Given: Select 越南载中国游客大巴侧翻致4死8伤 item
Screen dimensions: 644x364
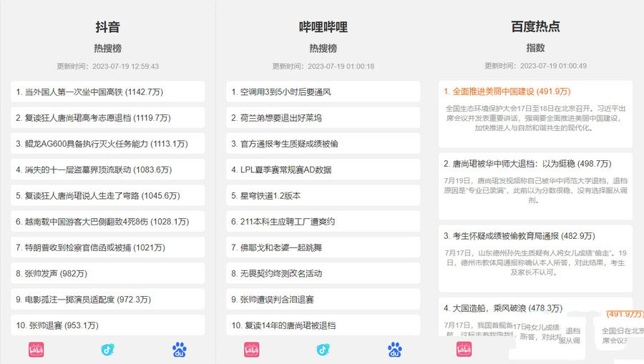Looking at the screenshot, I should click(x=107, y=221).
